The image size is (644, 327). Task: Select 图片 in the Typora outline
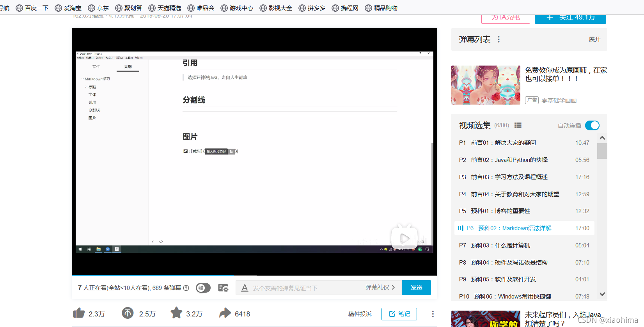pos(92,118)
